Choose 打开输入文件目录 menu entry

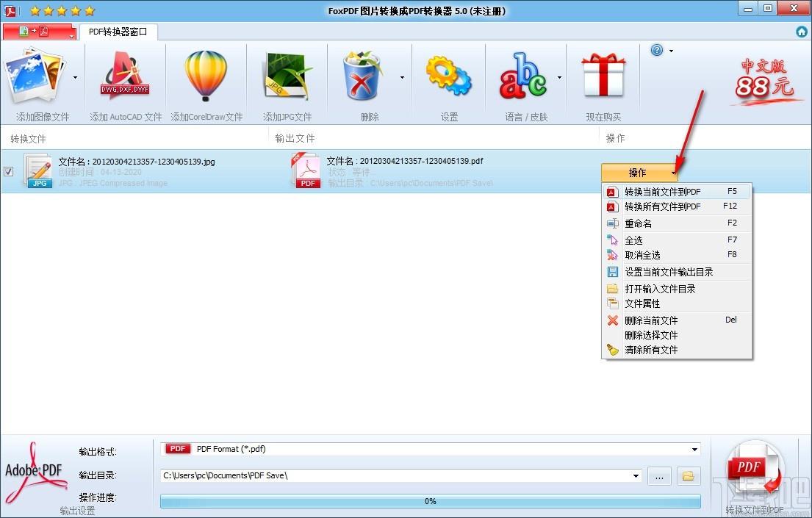point(678,289)
